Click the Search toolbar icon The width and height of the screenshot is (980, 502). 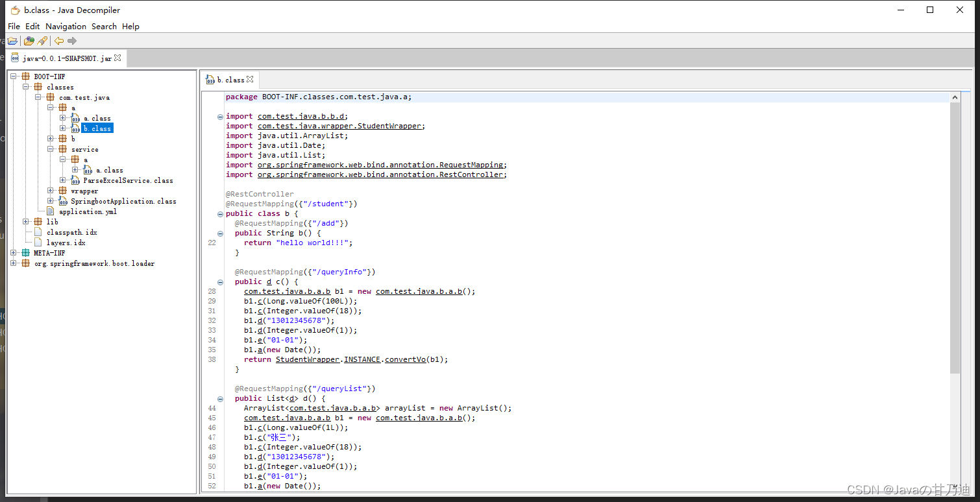(42, 41)
